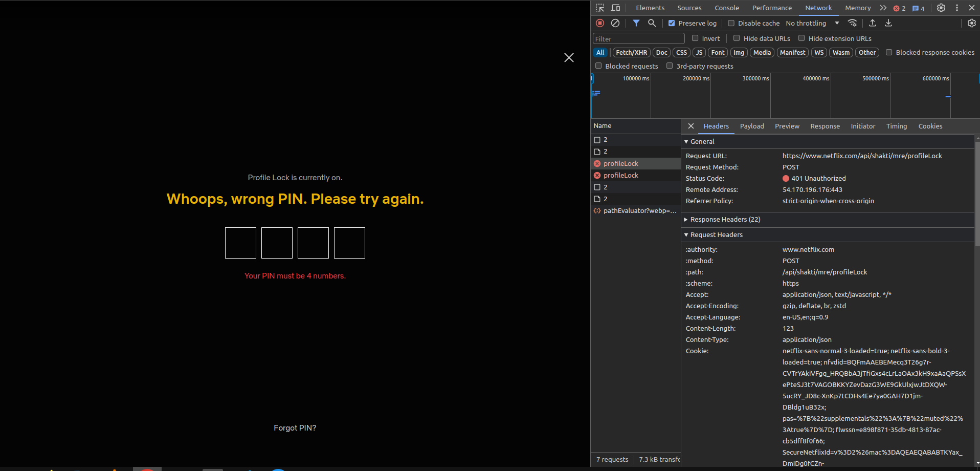Open the Initiator tab

(863, 126)
